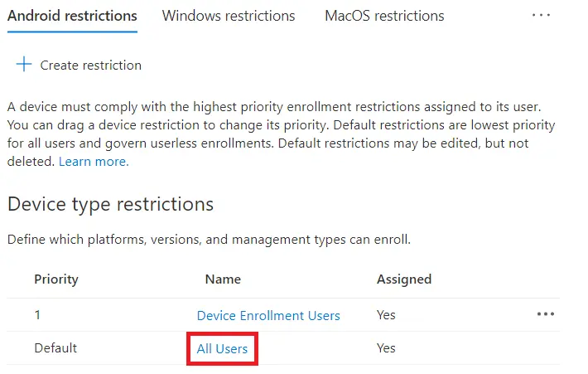Open the All Users default restriction
The width and height of the screenshot is (588, 374).
pos(222,349)
